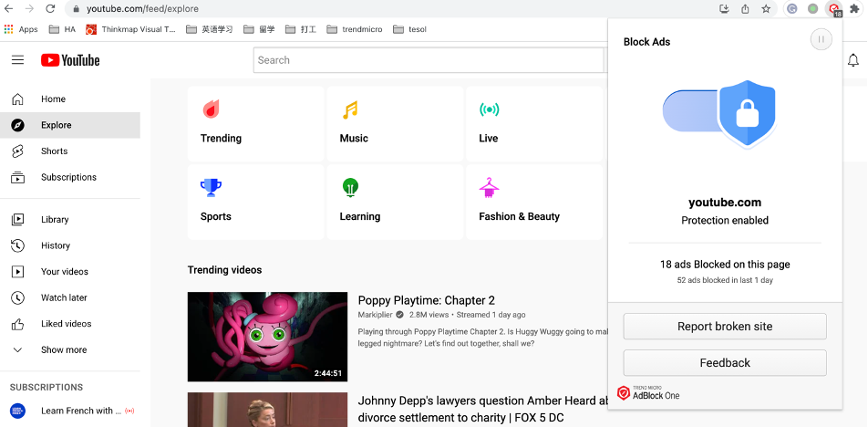Viewport: 868px width, 427px height.
Task: Open the Music category card
Action: click(x=395, y=124)
